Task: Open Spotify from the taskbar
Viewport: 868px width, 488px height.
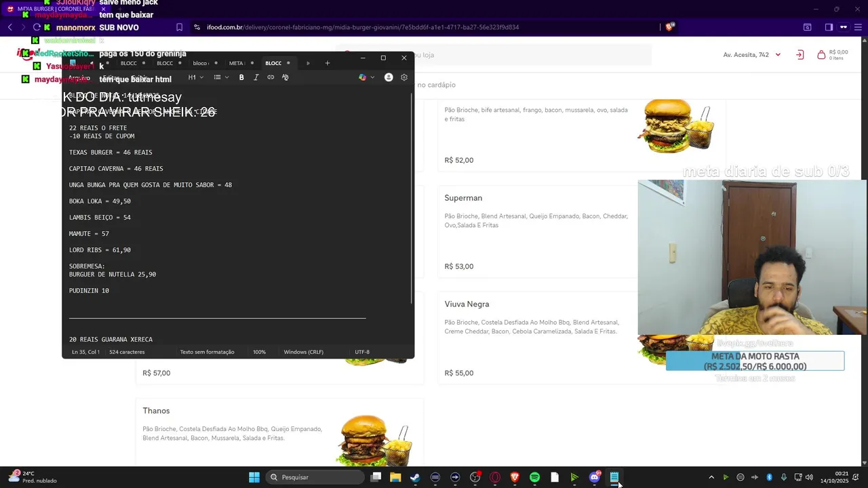Action: tap(534, 477)
